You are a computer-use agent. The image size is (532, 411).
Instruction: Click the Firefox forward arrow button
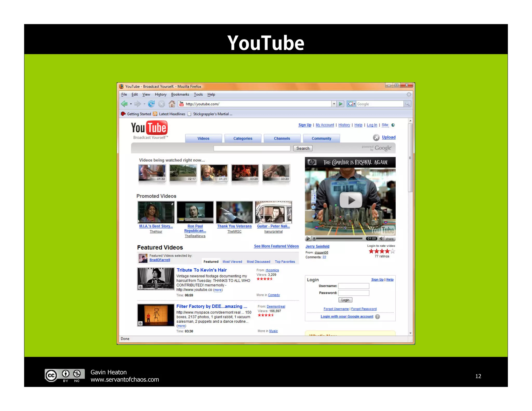(x=137, y=104)
